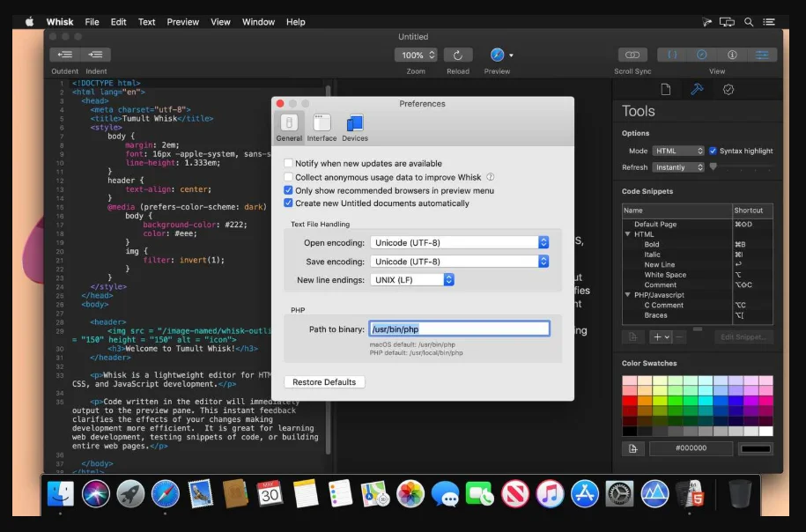Image resolution: width=806 pixels, height=532 pixels.
Task: Pick the white swatch in Color Swatches
Action: tap(765, 432)
